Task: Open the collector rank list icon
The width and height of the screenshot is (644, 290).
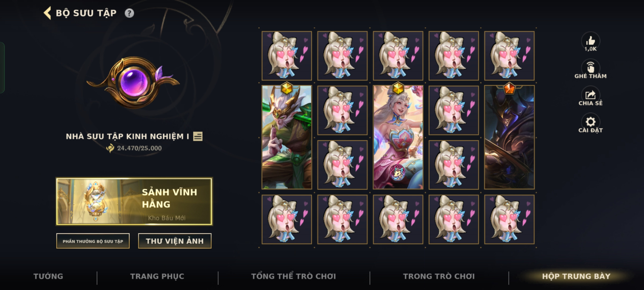Action: pos(198,136)
